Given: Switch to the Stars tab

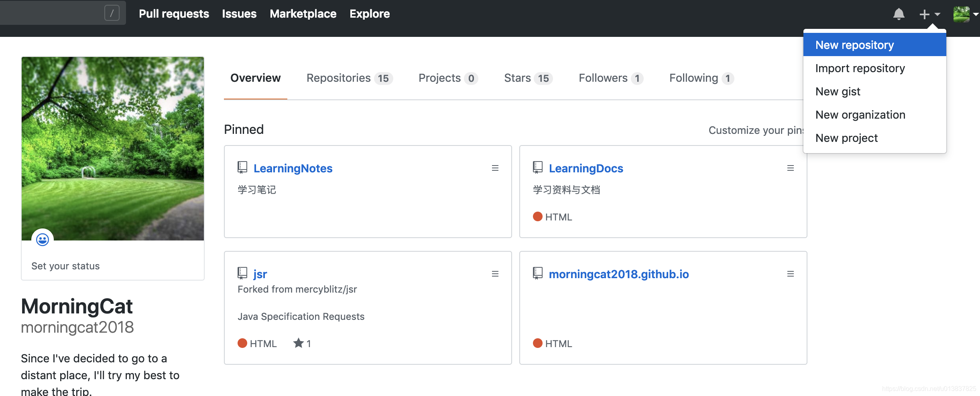Looking at the screenshot, I should coord(529,78).
